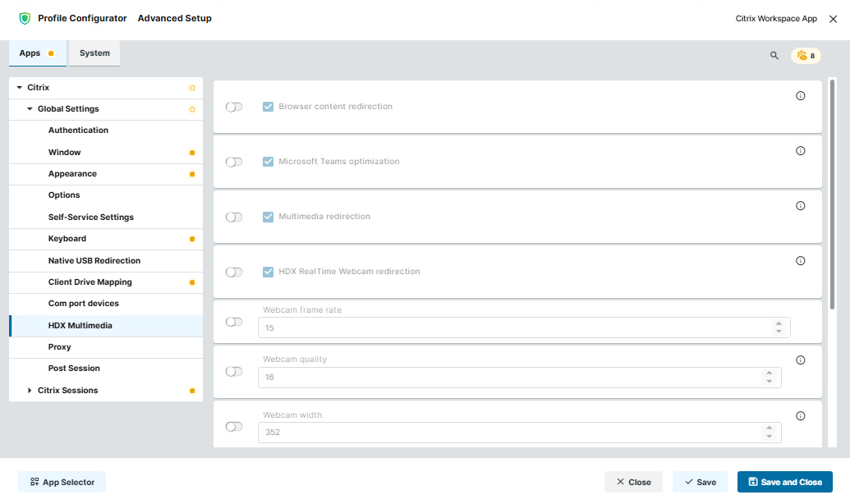Enable the Browser content redirection toggle
The width and height of the screenshot is (850, 504).
pos(233,107)
